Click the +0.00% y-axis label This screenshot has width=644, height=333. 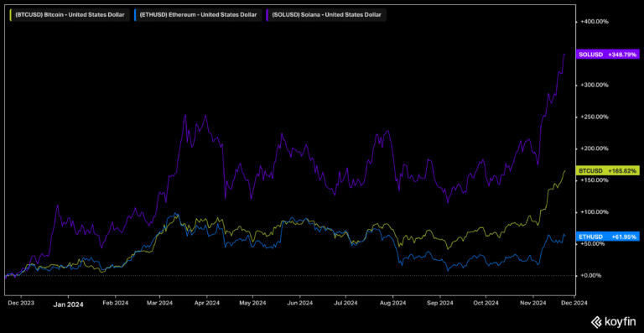592,275
